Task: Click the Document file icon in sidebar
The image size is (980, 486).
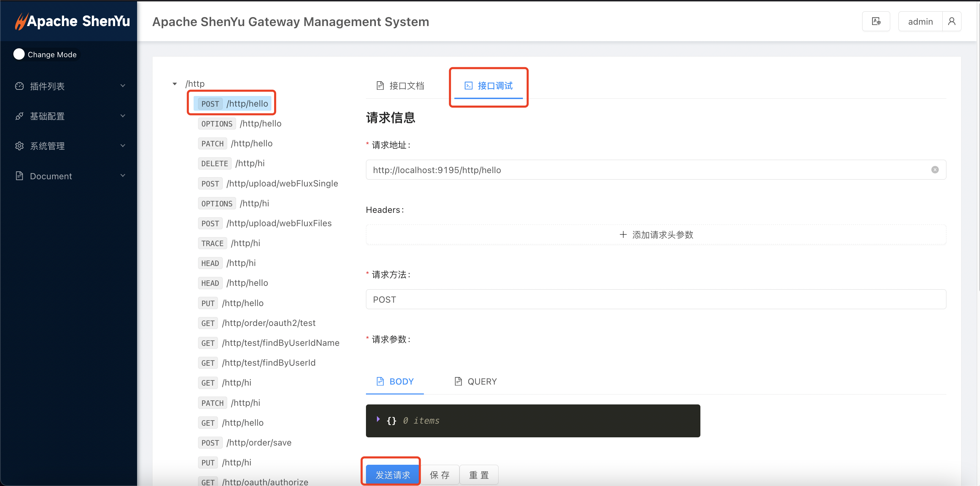Action: (x=19, y=176)
